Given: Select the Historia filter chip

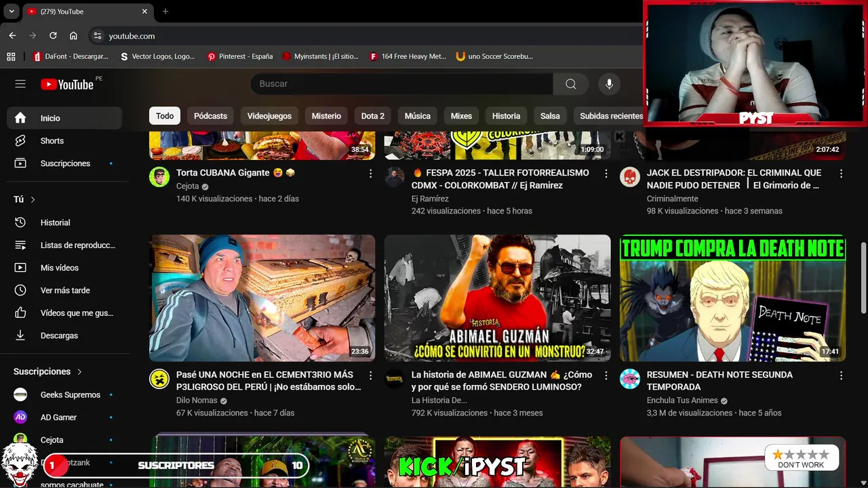Looking at the screenshot, I should [x=506, y=116].
